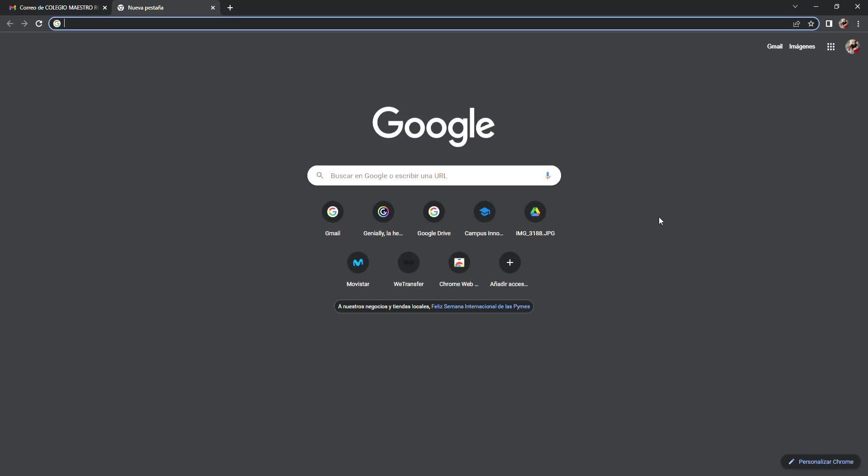Image resolution: width=868 pixels, height=476 pixels.
Task: Open the Genially shortcut tile
Action: pyautogui.click(x=383, y=219)
